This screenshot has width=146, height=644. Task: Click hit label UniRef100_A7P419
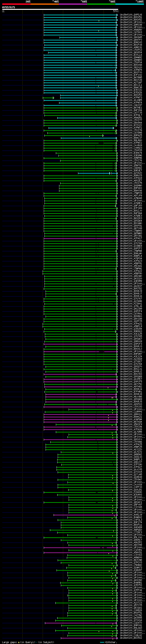coord(131,178)
